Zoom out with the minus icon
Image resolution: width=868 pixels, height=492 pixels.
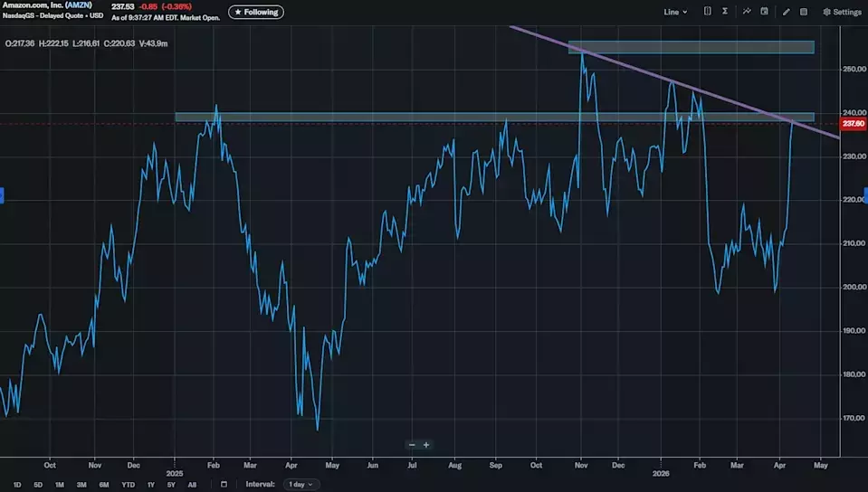(412, 445)
